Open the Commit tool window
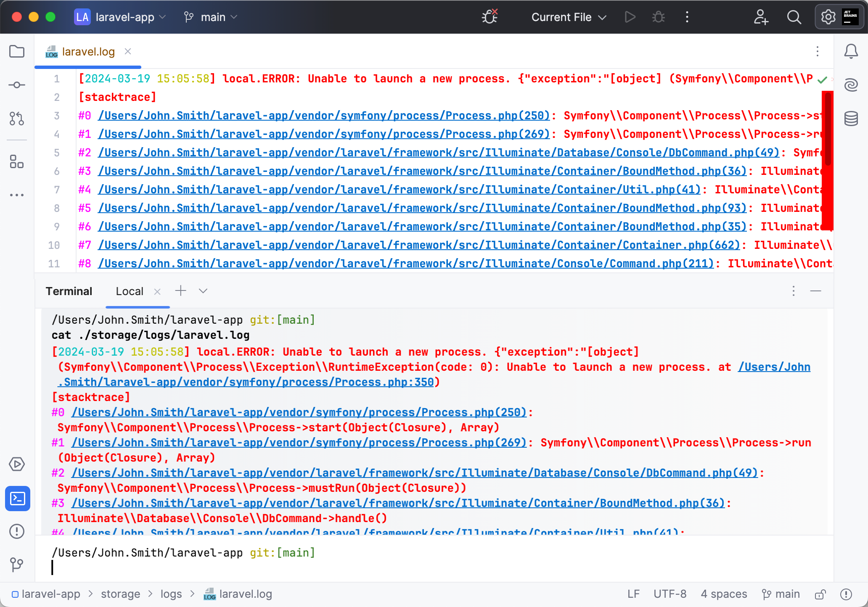The width and height of the screenshot is (868, 607). (x=17, y=84)
